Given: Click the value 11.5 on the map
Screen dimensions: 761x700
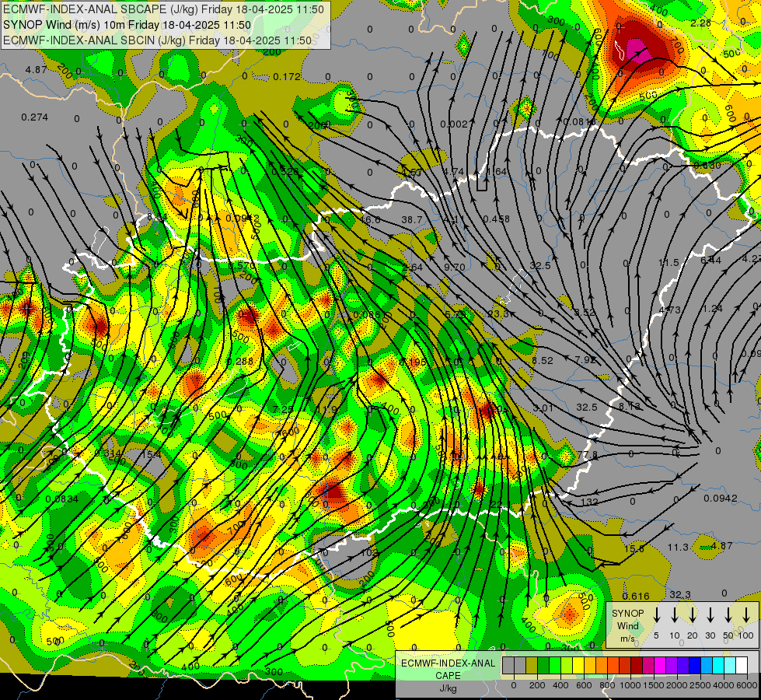Looking at the screenshot, I should point(668,263).
